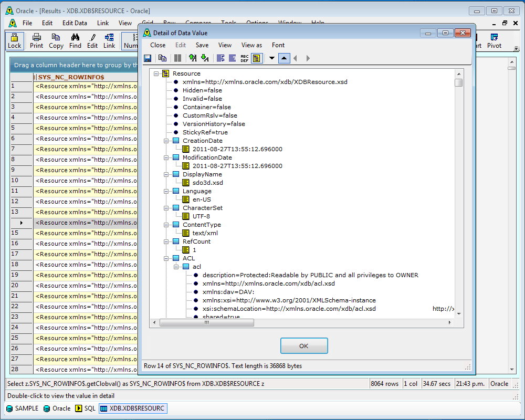This screenshot has height=420, width=525.
Task: Select the XDB.XDB$RESOURC tab
Action: click(x=133, y=408)
